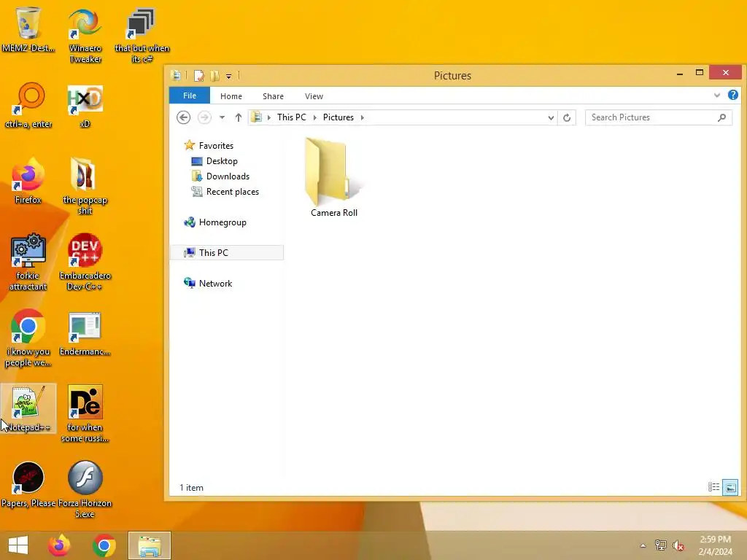Show the clock and date flyout
Screen dimensions: 747x560
point(715,545)
